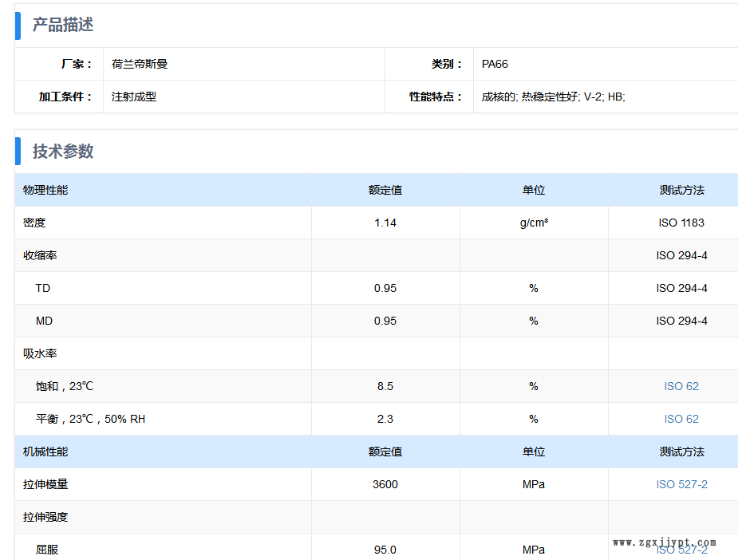Click the 机械性能 table header
Viewport: 738px width, 560px height.
(x=45, y=452)
